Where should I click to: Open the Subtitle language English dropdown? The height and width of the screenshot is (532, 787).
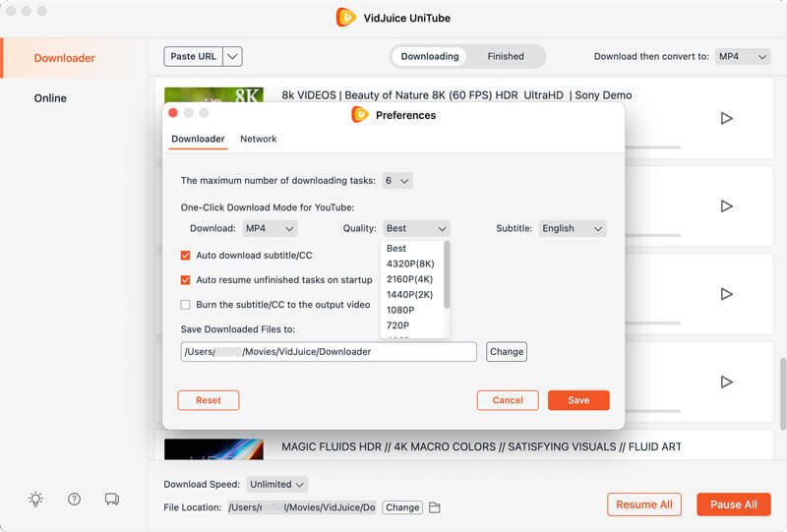573,228
